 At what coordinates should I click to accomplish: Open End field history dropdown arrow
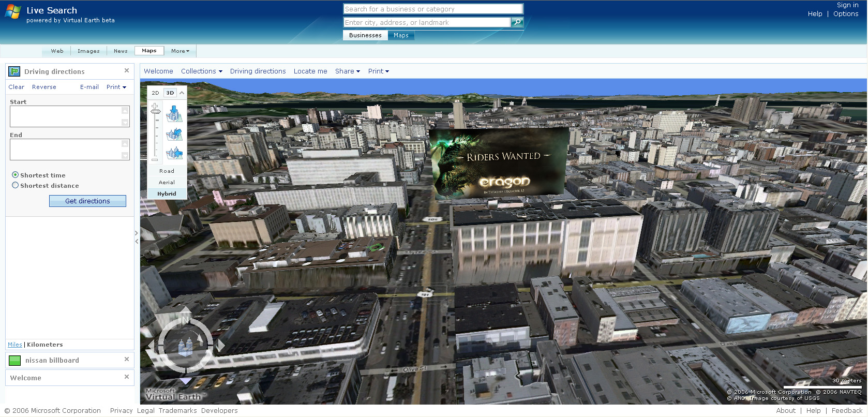click(125, 156)
